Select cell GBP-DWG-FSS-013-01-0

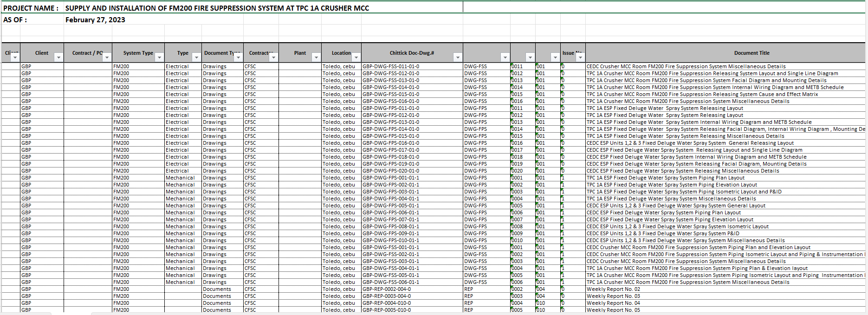click(x=412, y=80)
